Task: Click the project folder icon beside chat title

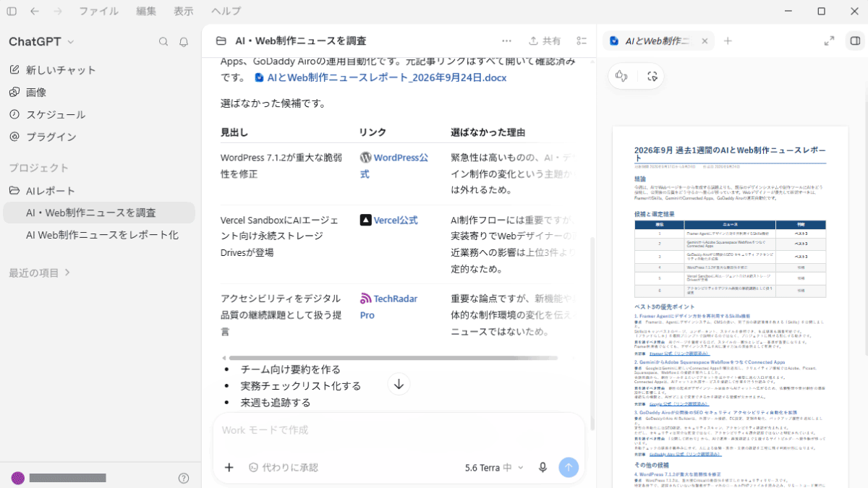Action: pos(221,41)
